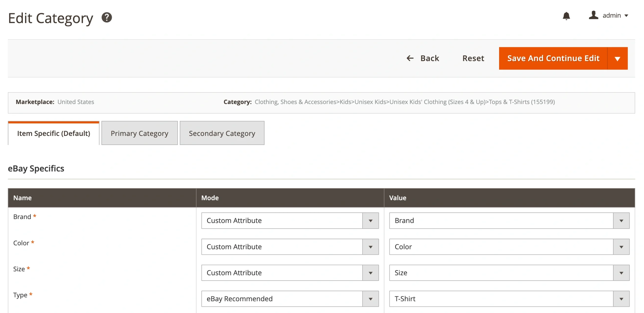Image resolution: width=644 pixels, height=313 pixels.
Task: Open Brand value dropdown
Action: coord(509,221)
